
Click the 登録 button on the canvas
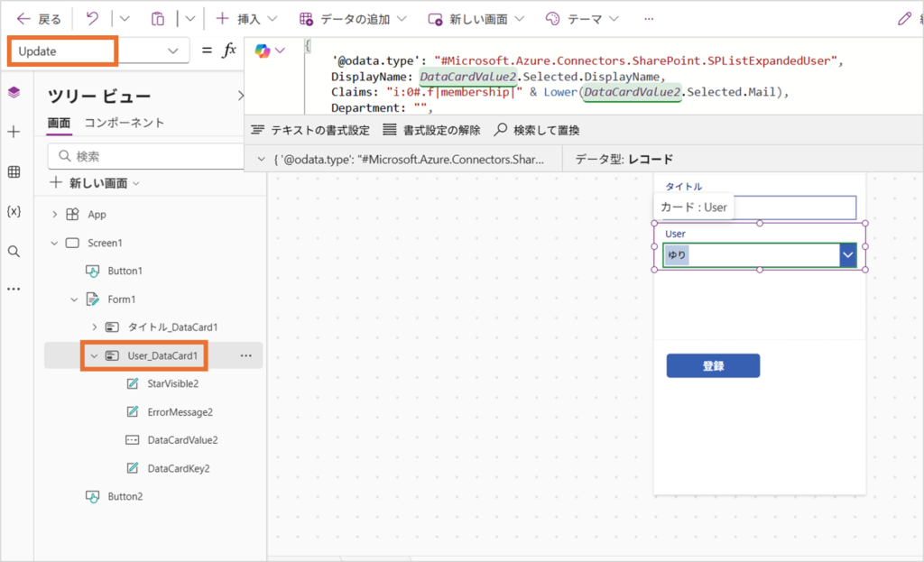[x=713, y=365]
